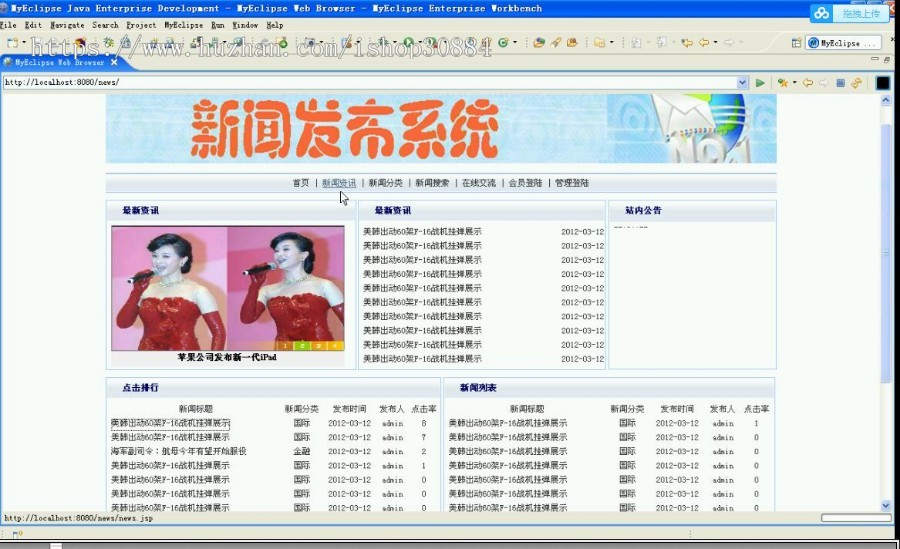The width and height of the screenshot is (900, 549).
Task: Select the MyEclipse perspective button
Action: pyautogui.click(x=843, y=43)
